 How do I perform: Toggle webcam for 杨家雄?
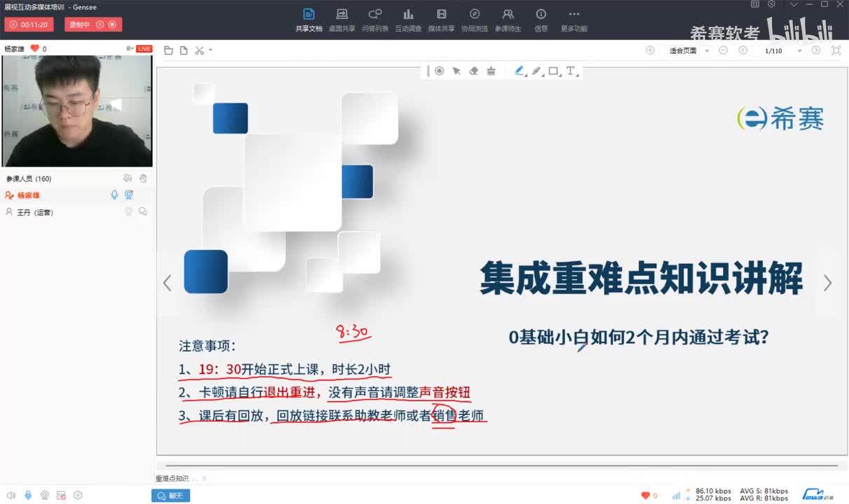pyautogui.click(x=129, y=195)
